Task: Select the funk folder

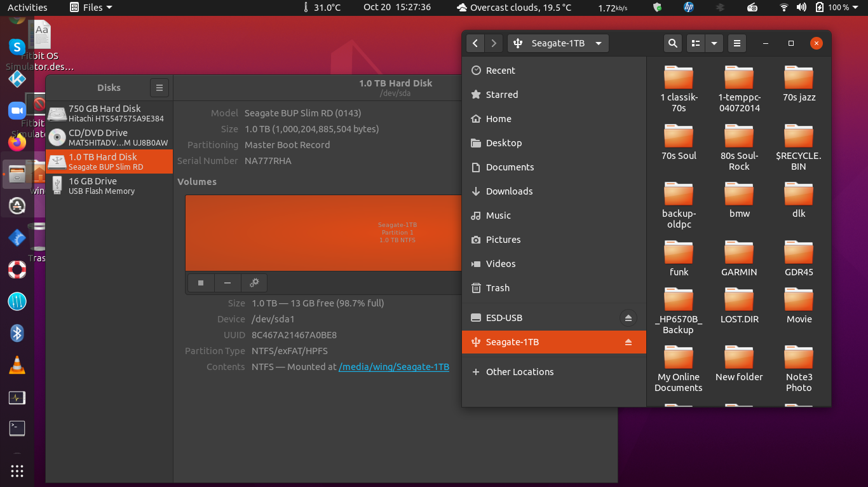Action: 679,258
